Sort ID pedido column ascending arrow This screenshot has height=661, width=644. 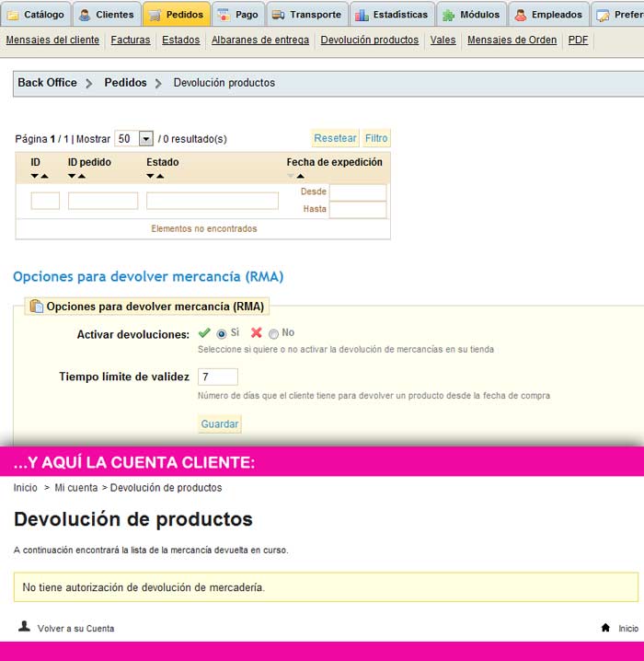pyautogui.click(x=82, y=176)
